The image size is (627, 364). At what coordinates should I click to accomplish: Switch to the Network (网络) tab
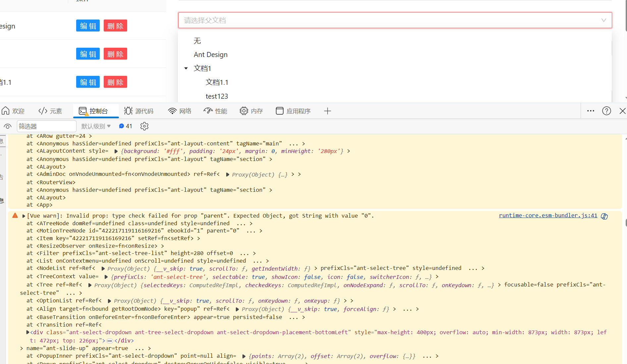point(180,111)
